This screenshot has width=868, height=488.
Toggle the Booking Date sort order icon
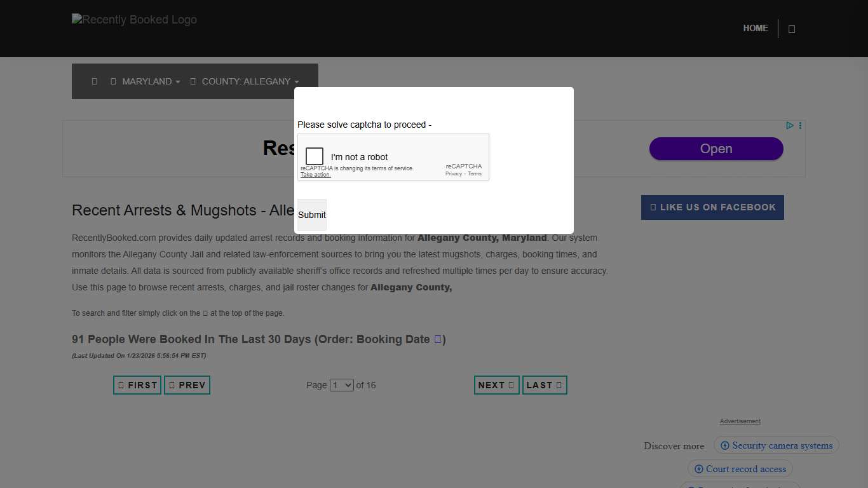coord(438,339)
